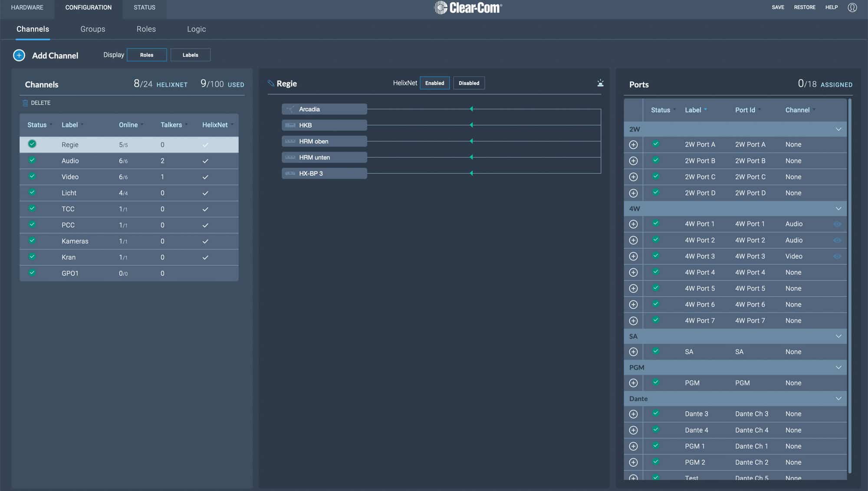The height and width of the screenshot is (491, 868).
Task: Click the SAVE button
Action: [778, 7]
